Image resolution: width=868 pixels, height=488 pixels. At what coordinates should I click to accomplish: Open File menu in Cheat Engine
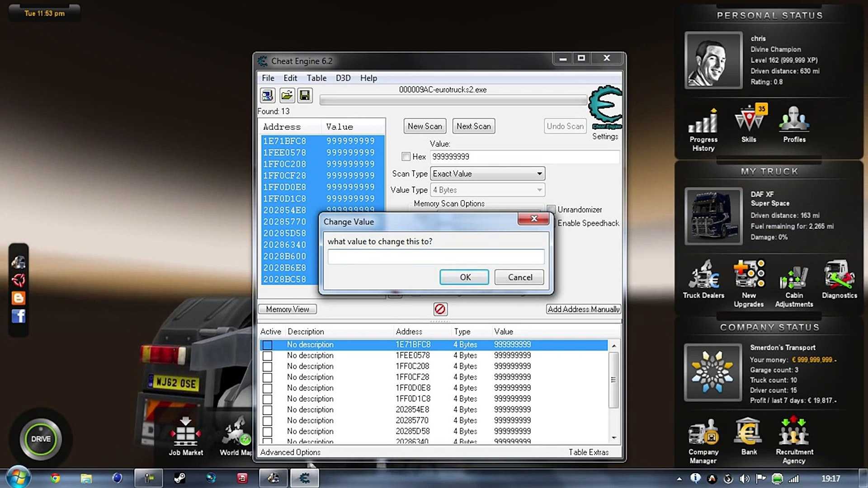(268, 78)
